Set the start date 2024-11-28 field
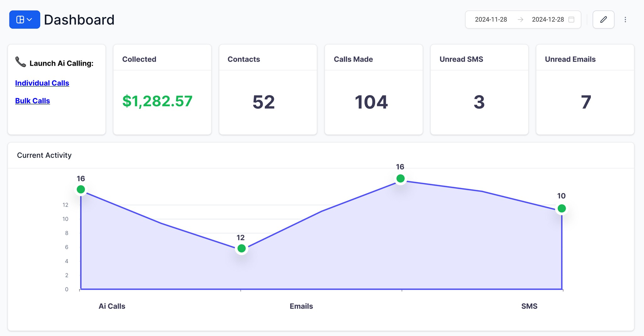The height and width of the screenshot is (336, 644). (491, 19)
